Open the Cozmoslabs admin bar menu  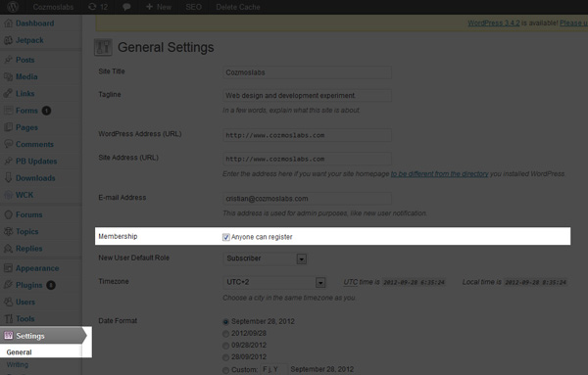[53, 7]
